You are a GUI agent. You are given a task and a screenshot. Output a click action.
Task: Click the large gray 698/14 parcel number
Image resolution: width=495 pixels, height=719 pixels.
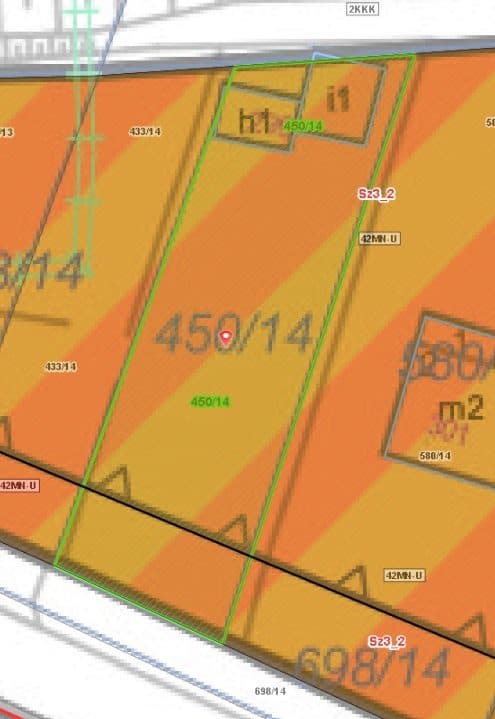372,668
